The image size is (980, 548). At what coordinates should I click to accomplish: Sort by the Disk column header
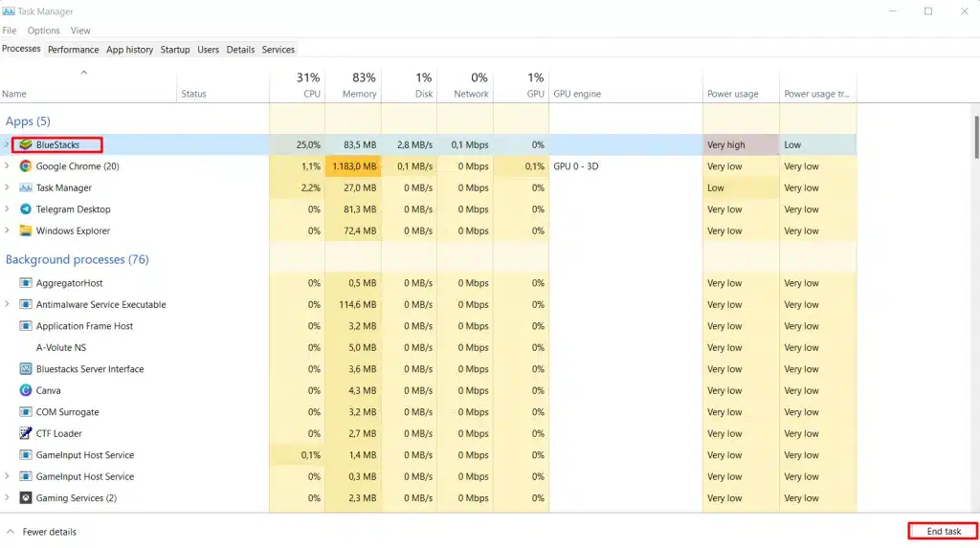(410, 85)
